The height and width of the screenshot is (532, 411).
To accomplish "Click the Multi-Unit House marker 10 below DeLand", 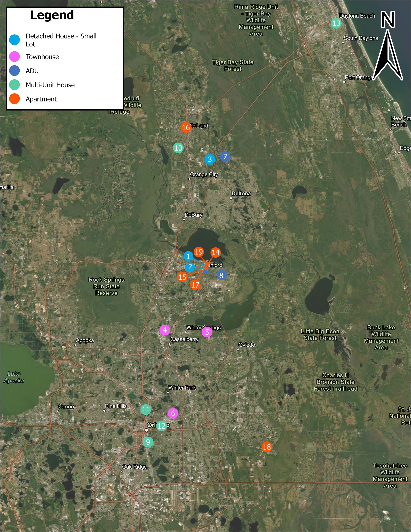I will [x=178, y=148].
